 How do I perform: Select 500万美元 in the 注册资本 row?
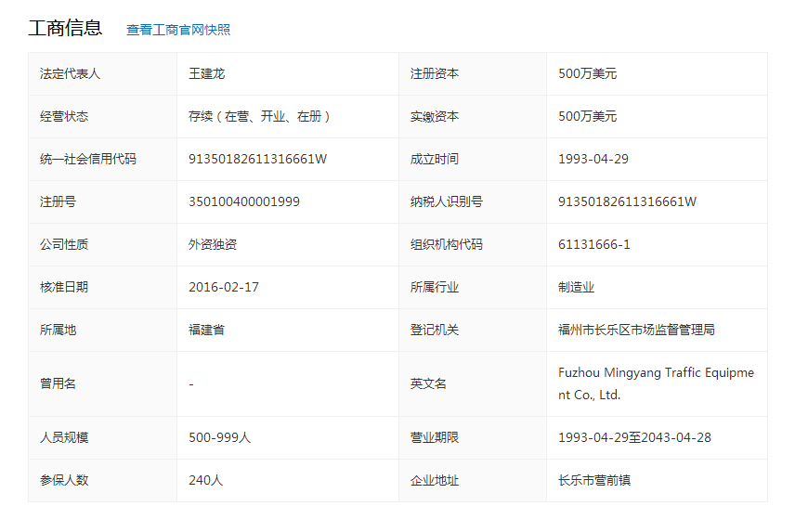point(588,74)
